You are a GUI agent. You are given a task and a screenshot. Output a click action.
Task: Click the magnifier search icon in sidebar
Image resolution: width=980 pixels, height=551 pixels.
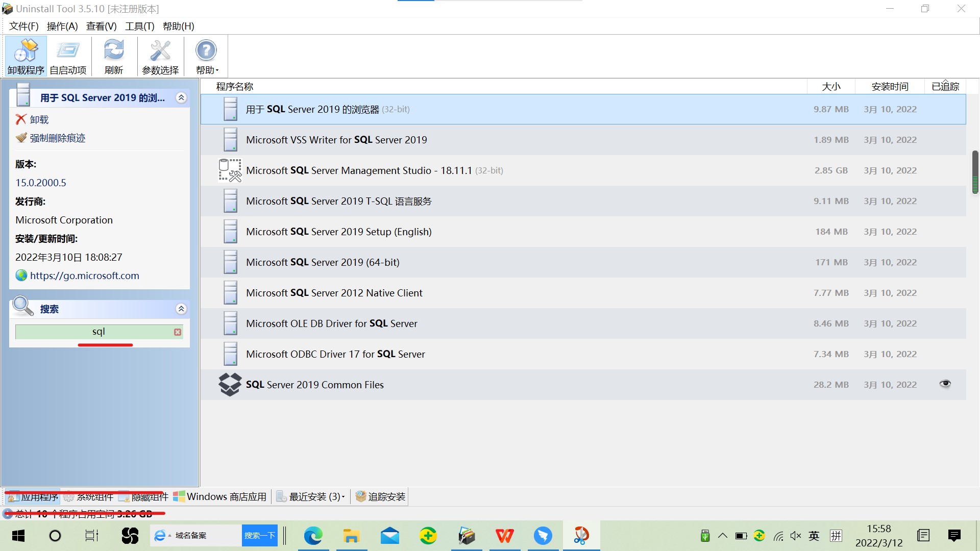click(x=23, y=307)
